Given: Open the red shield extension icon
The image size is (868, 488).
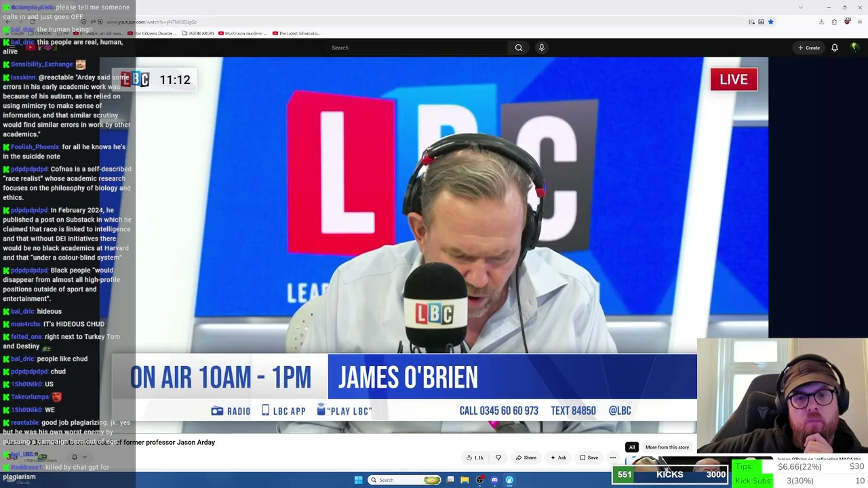Looking at the screenshot, I should click(847, 22).
